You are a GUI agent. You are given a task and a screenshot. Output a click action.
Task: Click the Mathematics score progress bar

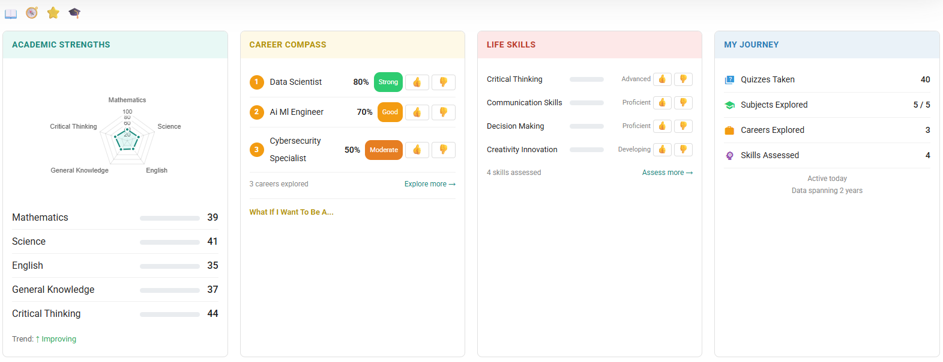click(x=170, y=218)
